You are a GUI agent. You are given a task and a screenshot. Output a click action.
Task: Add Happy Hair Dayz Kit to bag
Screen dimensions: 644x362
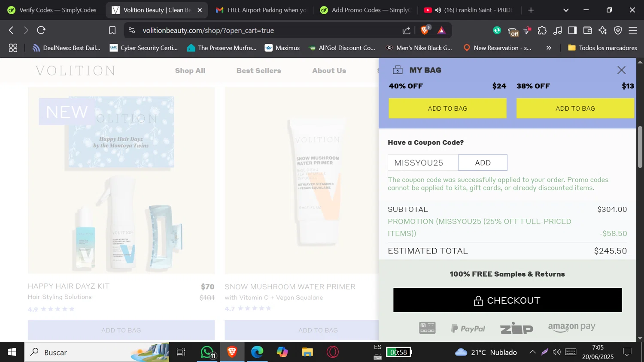pos(121,330)
